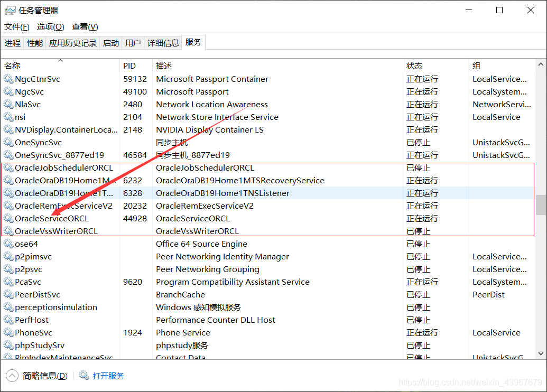Screen dimensions: 547x392
Task: Click the gear icon beside NgcSvc
Action: [8, 92]
